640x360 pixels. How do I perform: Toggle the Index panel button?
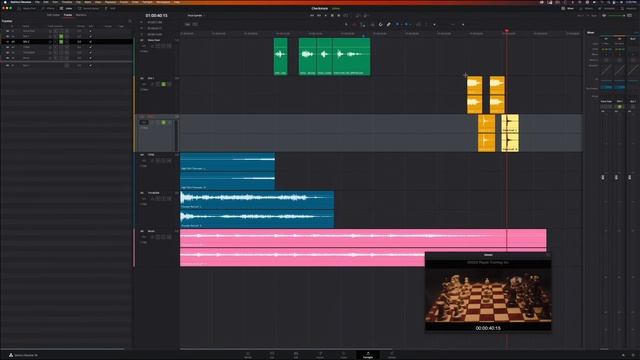coord(66,8)
